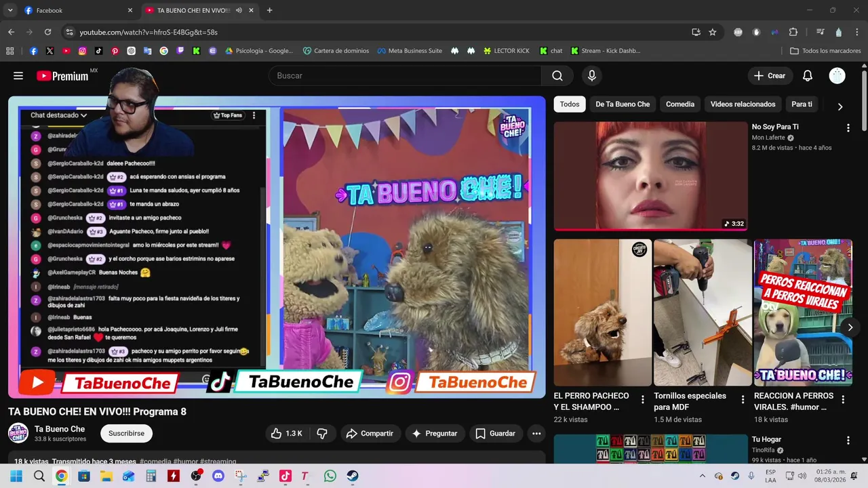Open Chrome three-dot menu
Image resolution: width=868 pixels, height=488 pixels.
(857, 32)
